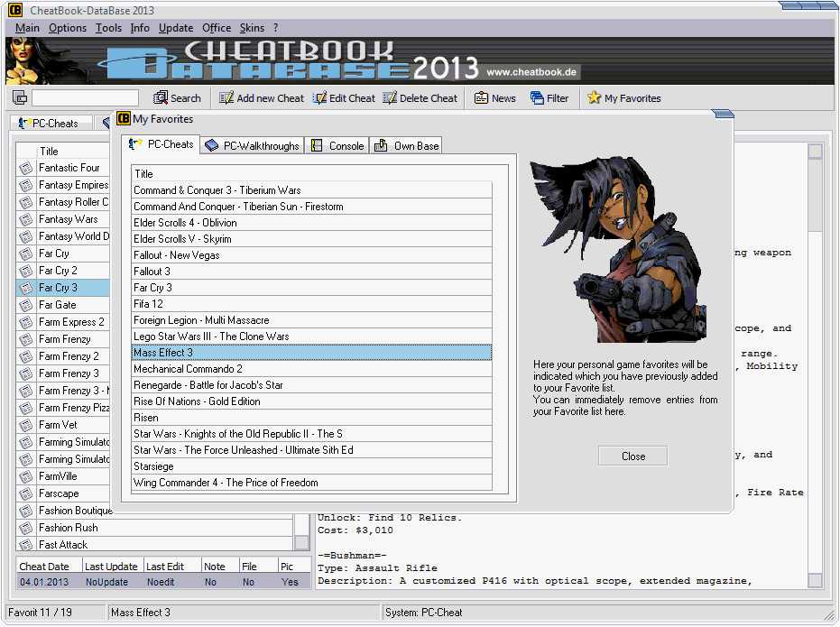Click the icon beside Farm Vet
This screenshot has width=840, height=627.
[25, 425]
